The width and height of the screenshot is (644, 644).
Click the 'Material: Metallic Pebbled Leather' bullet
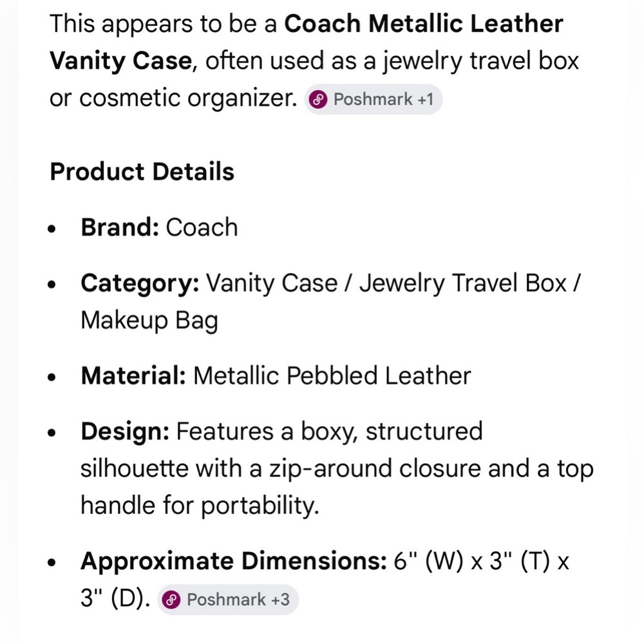[x=276, y=375]
